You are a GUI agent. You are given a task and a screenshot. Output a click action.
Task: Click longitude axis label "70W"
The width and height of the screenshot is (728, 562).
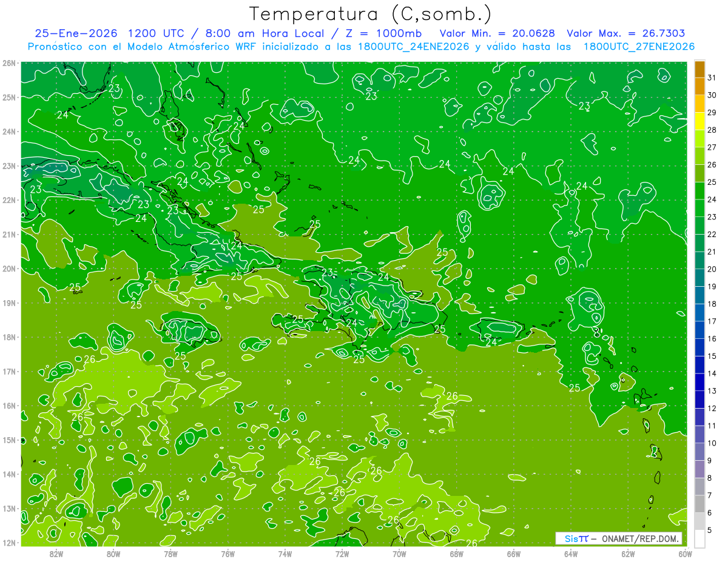tap(399, 554)
